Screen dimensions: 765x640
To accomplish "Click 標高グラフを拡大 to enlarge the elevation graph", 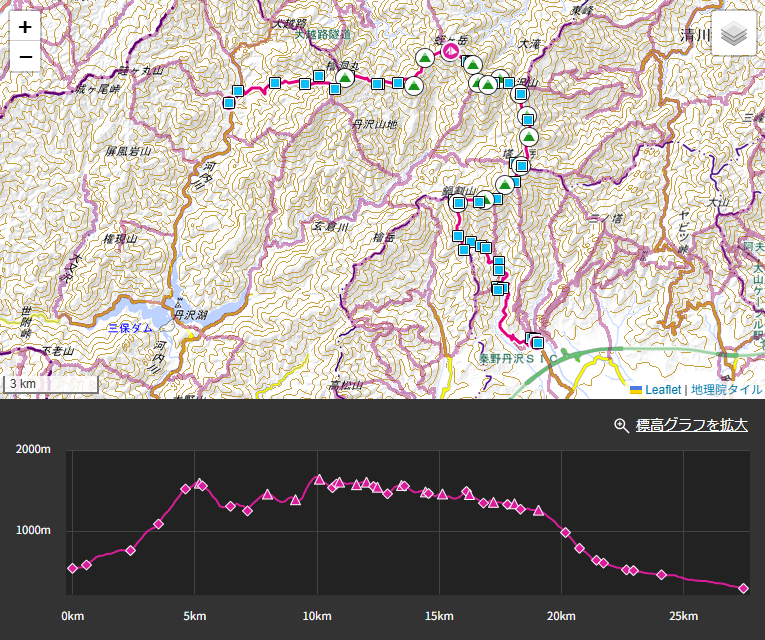I will pyautogui.click(x=691, y=425).
